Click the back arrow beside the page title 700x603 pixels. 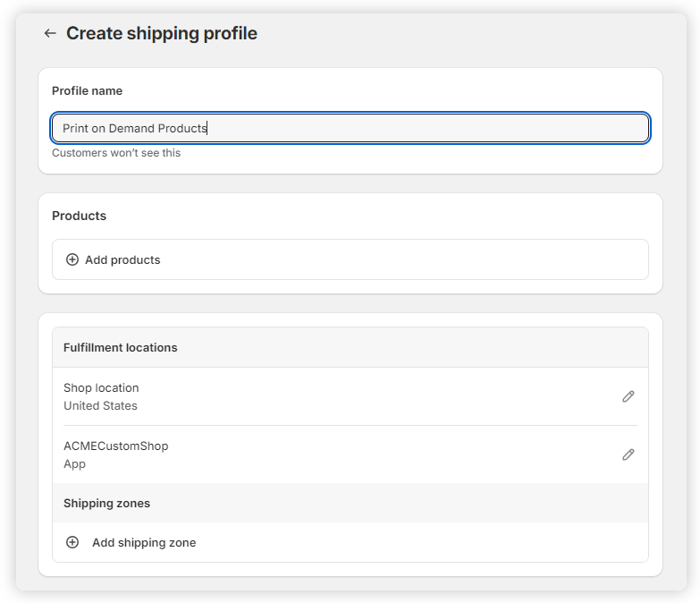[50, 33]
